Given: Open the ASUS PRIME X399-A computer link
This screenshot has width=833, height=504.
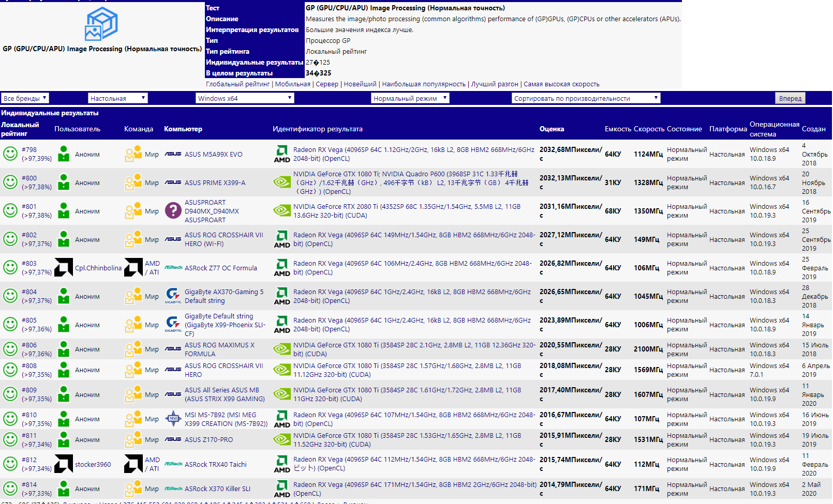Looking at the screenshot, I should 215,182.
